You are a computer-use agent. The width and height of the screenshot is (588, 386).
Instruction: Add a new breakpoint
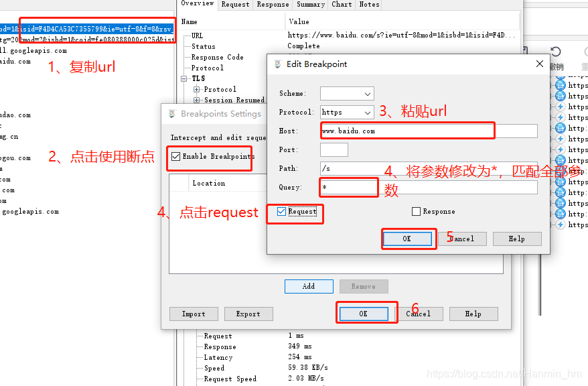coord(309,286)
